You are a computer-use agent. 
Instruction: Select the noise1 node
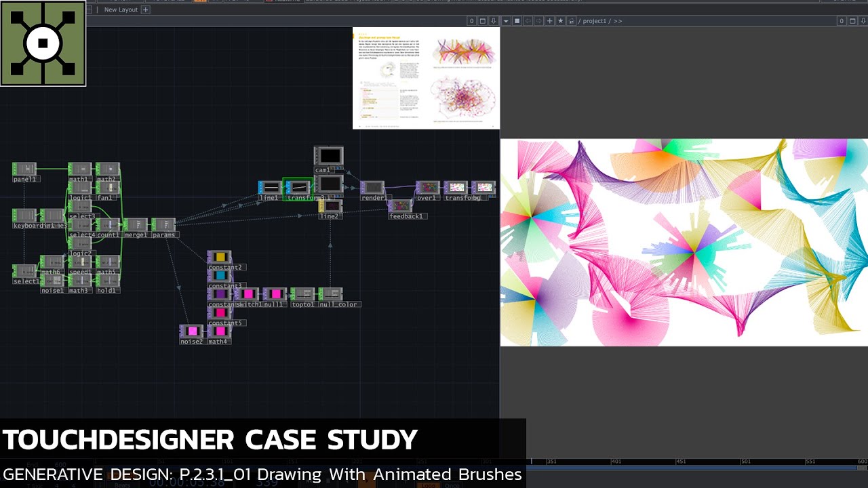pos(52,280)
